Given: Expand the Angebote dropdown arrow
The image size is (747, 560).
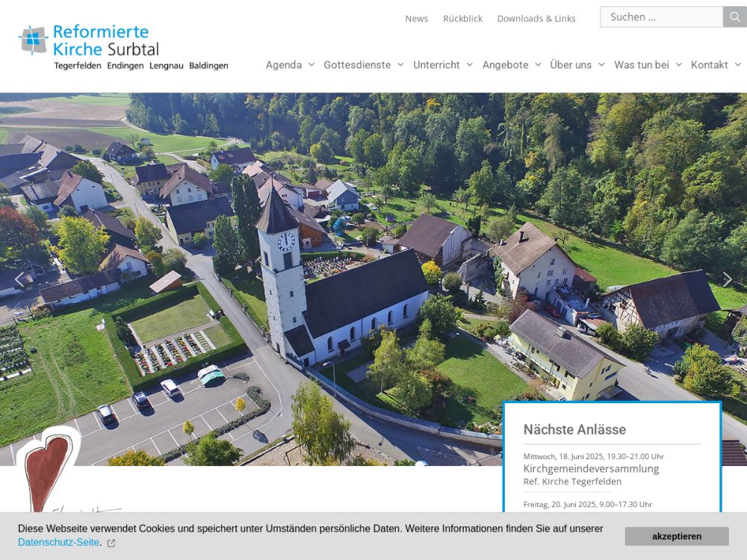Looking at the screenshot, I should (x=538, y=65).
